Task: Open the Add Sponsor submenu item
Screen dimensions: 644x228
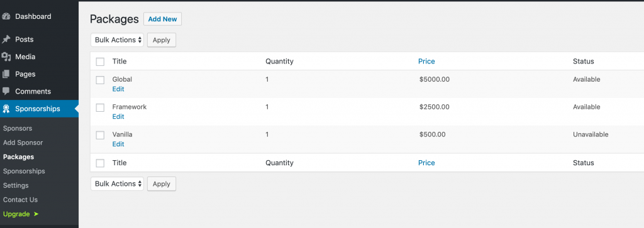Action: click(23, 143)
